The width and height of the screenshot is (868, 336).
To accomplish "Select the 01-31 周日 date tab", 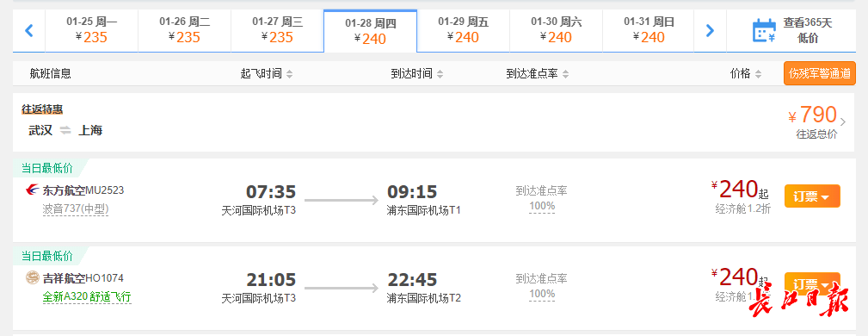I will tap(649, 30).
